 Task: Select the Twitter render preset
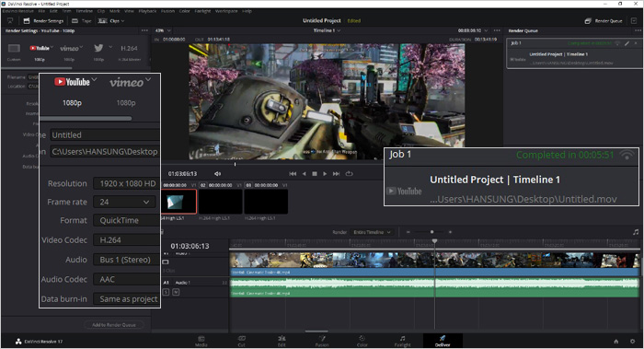98,52
